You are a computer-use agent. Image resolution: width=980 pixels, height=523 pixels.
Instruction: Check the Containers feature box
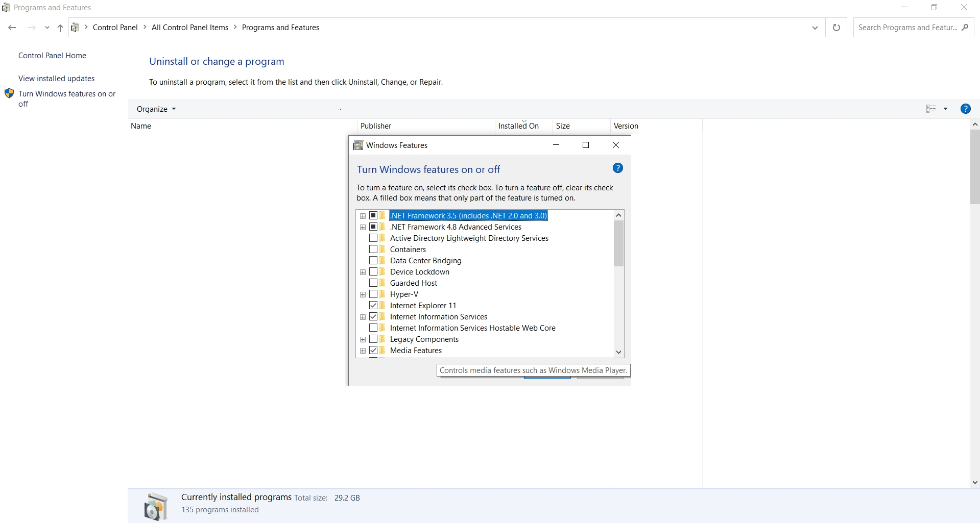click(373, 249)
